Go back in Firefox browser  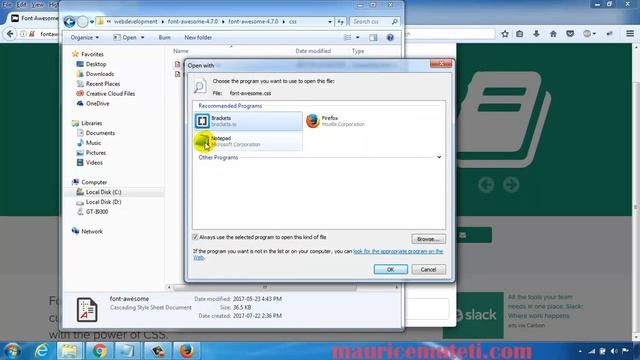pyautogui.click(x=10, y=34)
